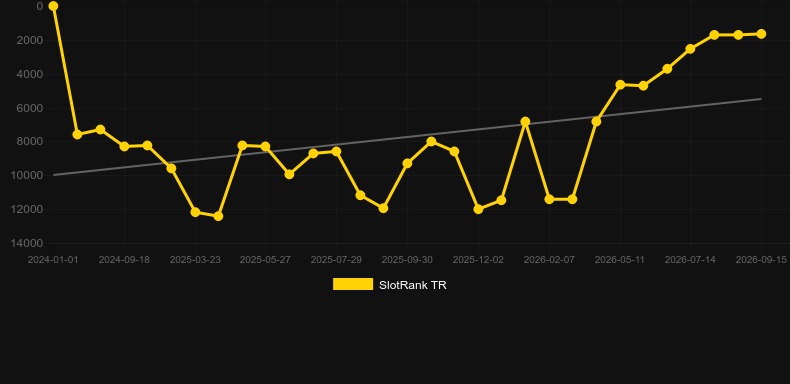Click the data point above 2026-05-11
The image size is (790, 384).
pyautogui.click(x=620, y=85)
